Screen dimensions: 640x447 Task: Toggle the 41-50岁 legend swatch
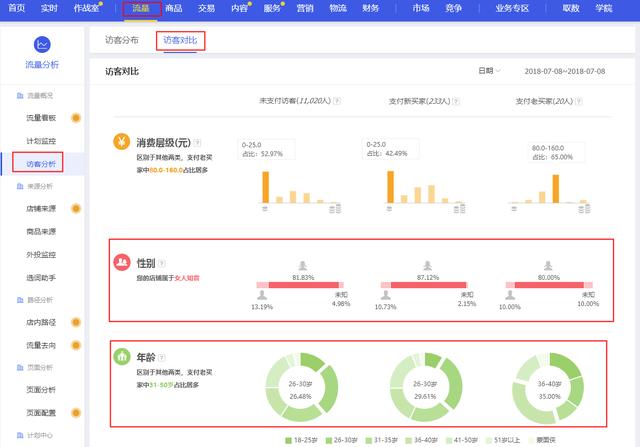point(449,440)
